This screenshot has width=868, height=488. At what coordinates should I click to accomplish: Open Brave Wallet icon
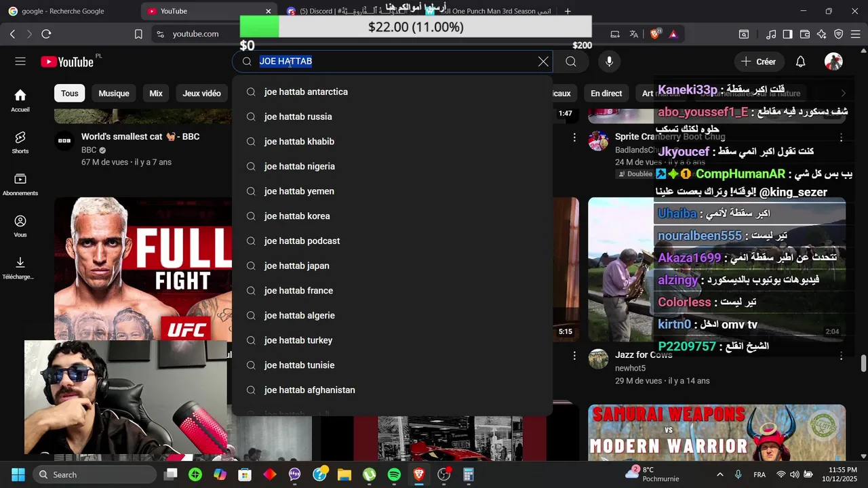point(805,34)
